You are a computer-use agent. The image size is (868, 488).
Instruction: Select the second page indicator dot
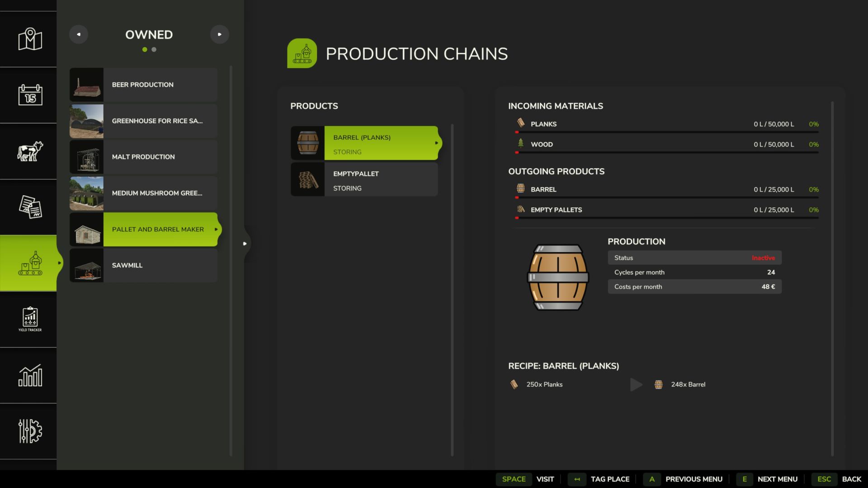pyautogui.click(x=154, y=50)
